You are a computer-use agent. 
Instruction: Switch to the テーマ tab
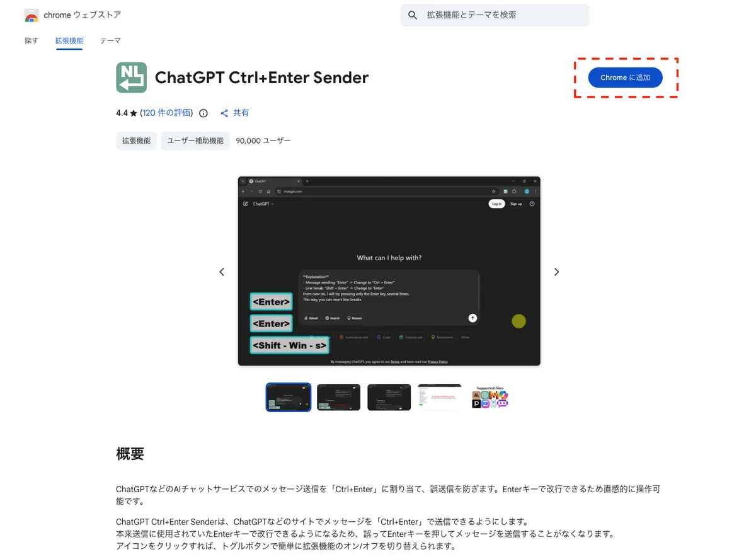[x=110, y=41]
